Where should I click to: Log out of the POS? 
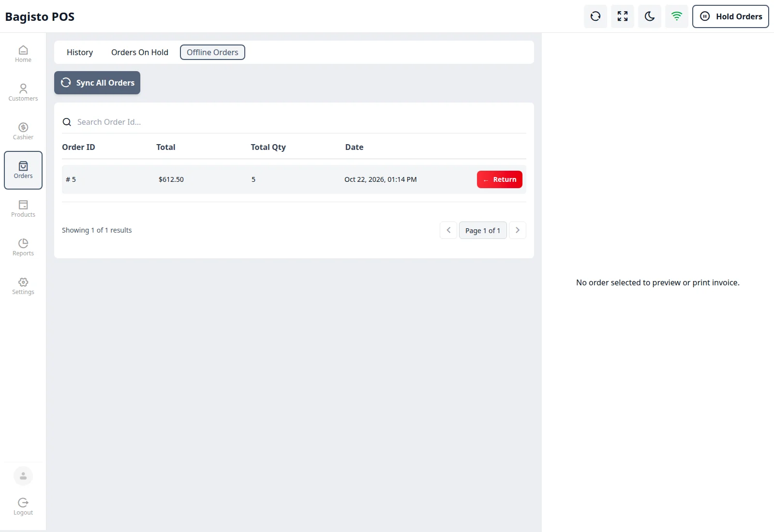click(23, 507)
